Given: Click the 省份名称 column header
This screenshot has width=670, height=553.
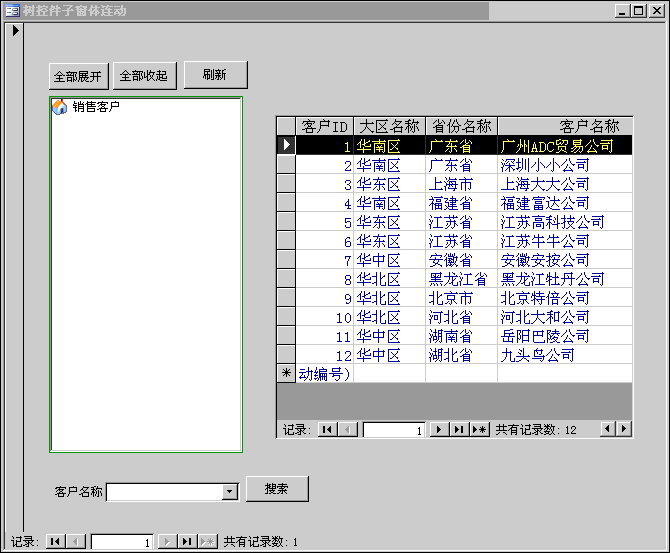Looking at the screenshot, I should (461, 126).
